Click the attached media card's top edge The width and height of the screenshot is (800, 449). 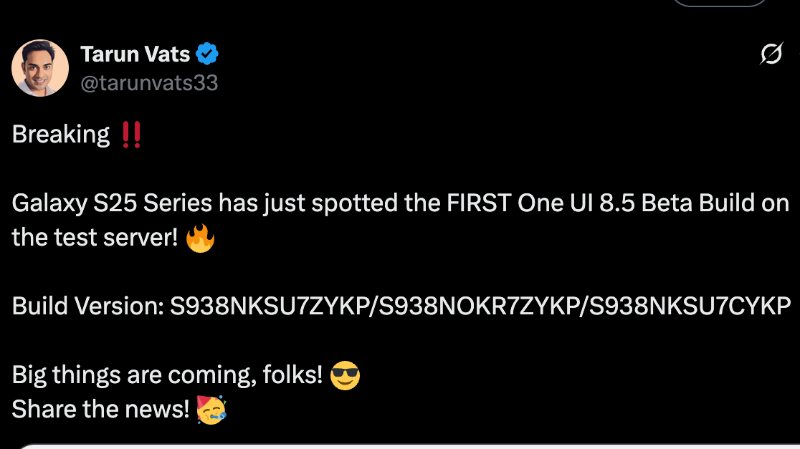[x=400, y=446]
